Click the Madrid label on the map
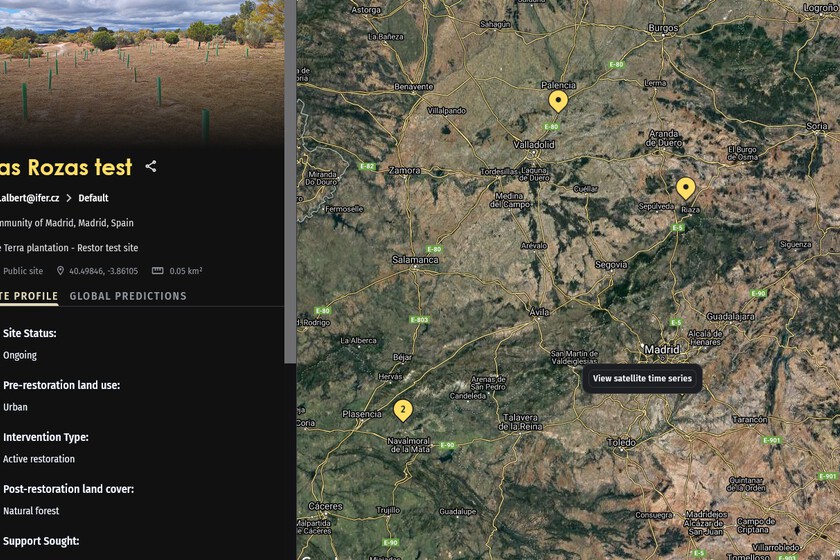This screenshot has width=840, height=560. click(662, 349)
